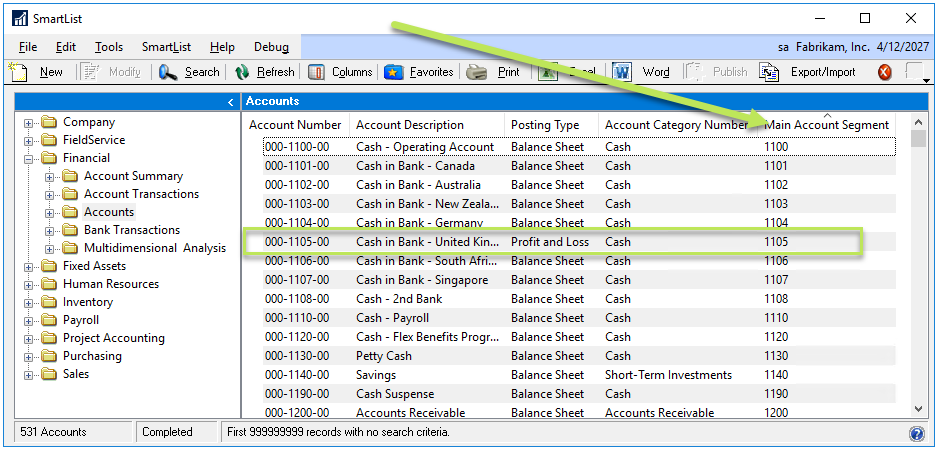This screenshot has width=938, height=450.
Task: Click vertical scrollbar up arrow
Action: pos(918,123)
